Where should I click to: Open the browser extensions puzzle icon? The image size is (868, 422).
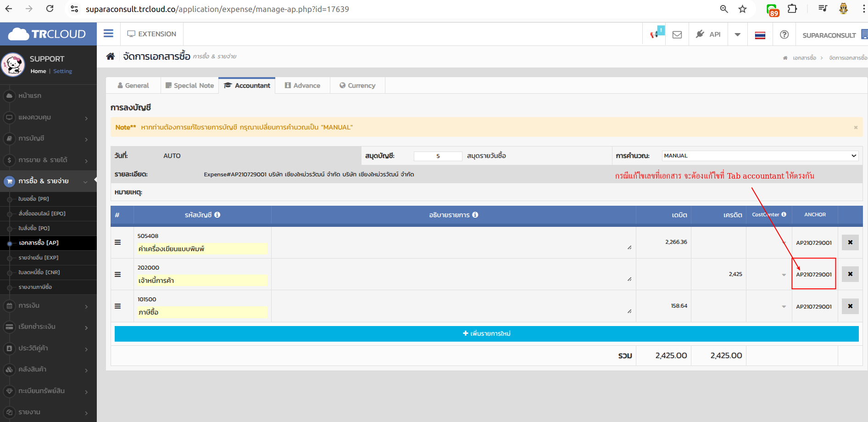click(792, 9)
